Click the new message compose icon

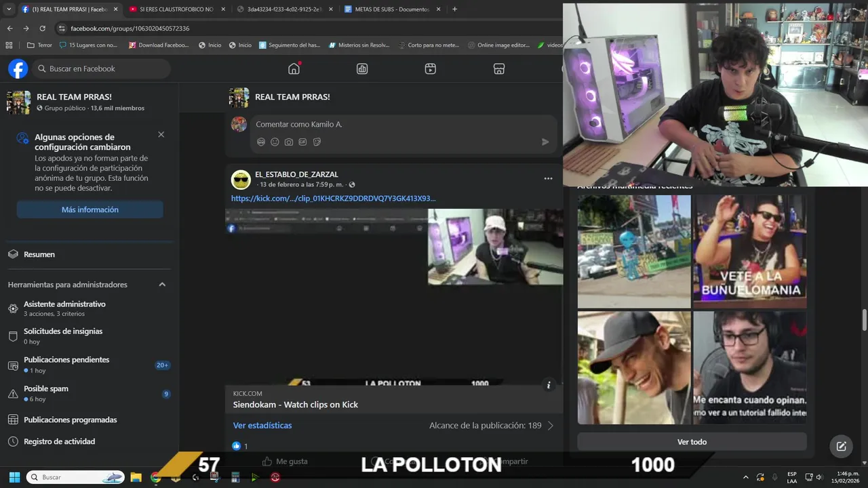pos(841,446)
